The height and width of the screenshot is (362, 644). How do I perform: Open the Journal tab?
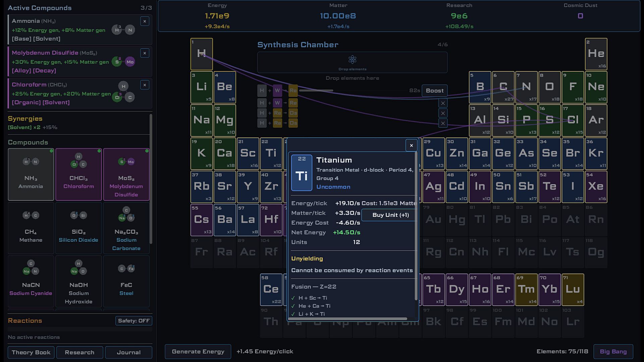click(x=128, y=352)
